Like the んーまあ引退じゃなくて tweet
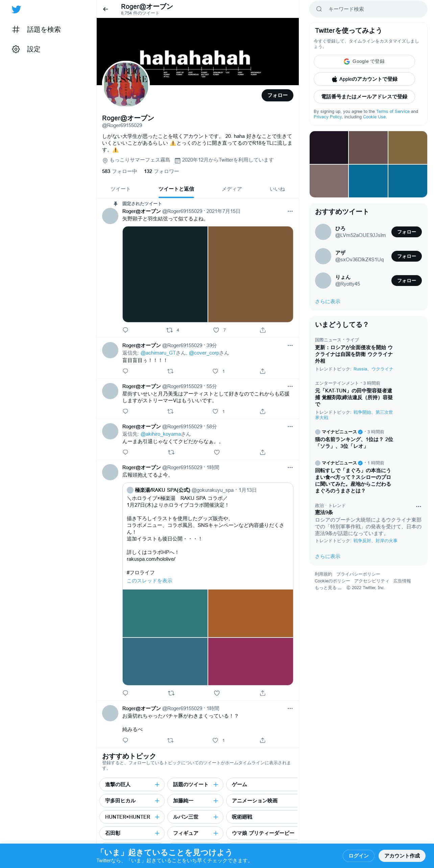 coord(217,452)
